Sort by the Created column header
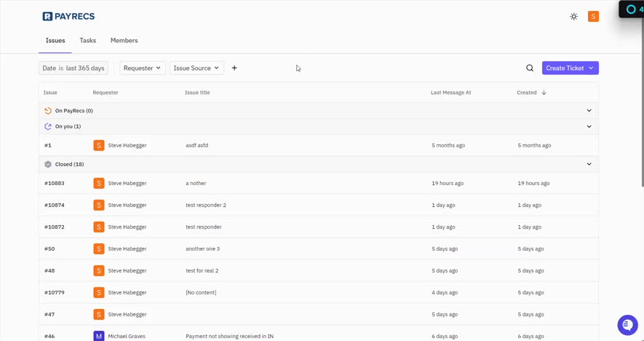This screenshot has width=644, height=341. (x=527, y=93)
